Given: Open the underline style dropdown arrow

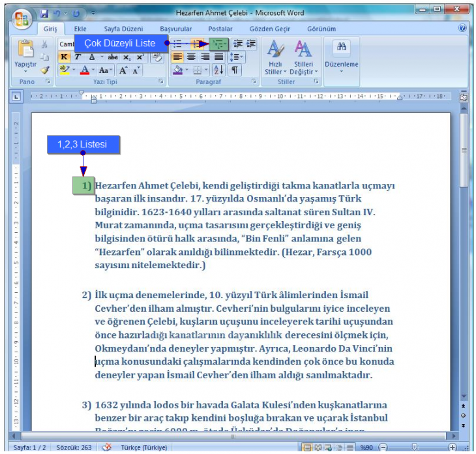Looking at the screenshot, I should click(102, 57).
